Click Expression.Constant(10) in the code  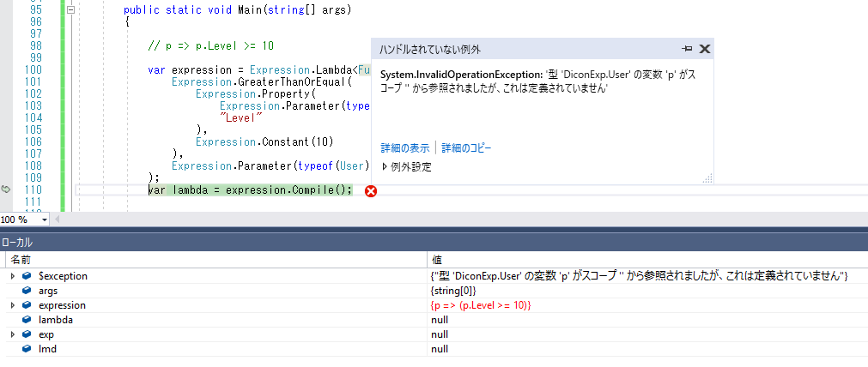pyautogui.click(x=264, y=141)
